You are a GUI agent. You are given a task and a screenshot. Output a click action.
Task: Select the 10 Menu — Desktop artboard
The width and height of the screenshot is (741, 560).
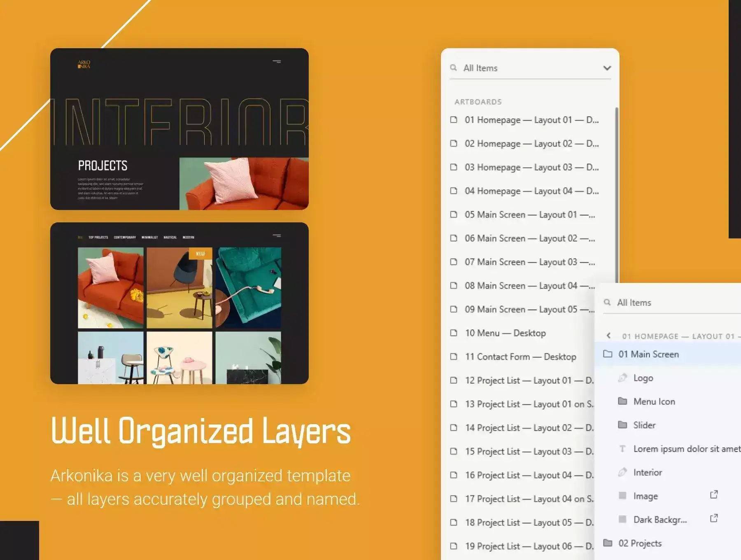[505, 333]
